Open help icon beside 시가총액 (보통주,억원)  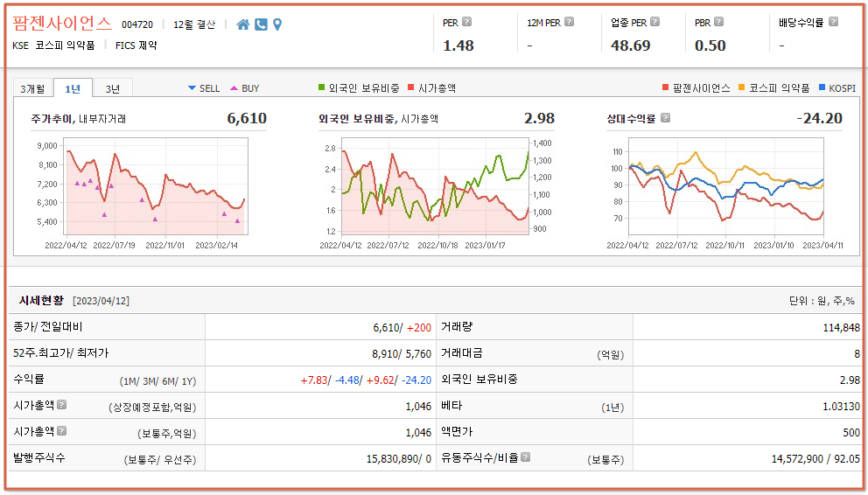(x=61, y=431)
